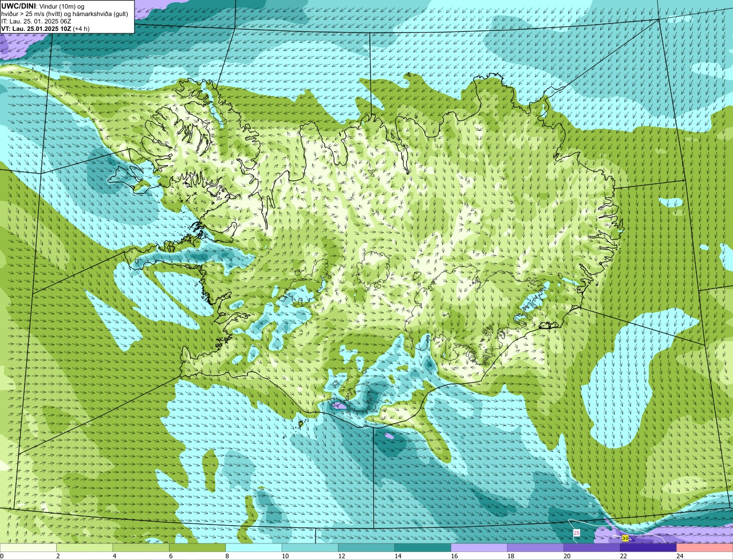
Task: Click the 6–8 m/s olive green legend swatch
Action: (198, 548)
